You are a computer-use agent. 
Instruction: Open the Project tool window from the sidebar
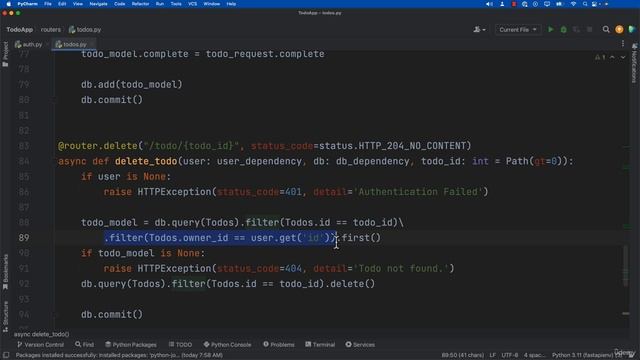click(x=5, y=54)
